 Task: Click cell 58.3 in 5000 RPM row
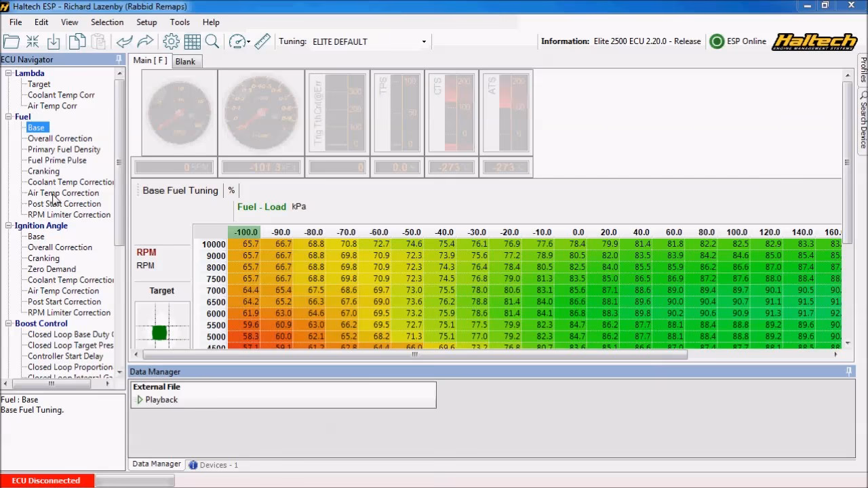click(x=244, y=336)
